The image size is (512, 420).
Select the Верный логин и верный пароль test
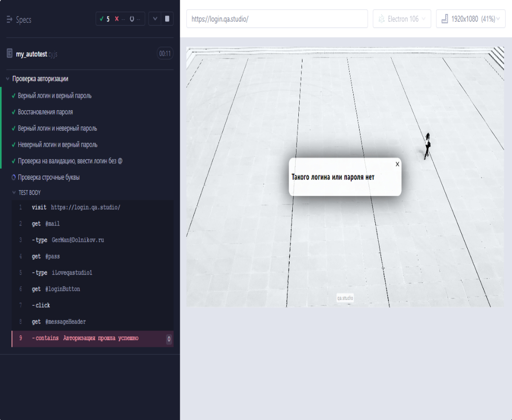54,96
